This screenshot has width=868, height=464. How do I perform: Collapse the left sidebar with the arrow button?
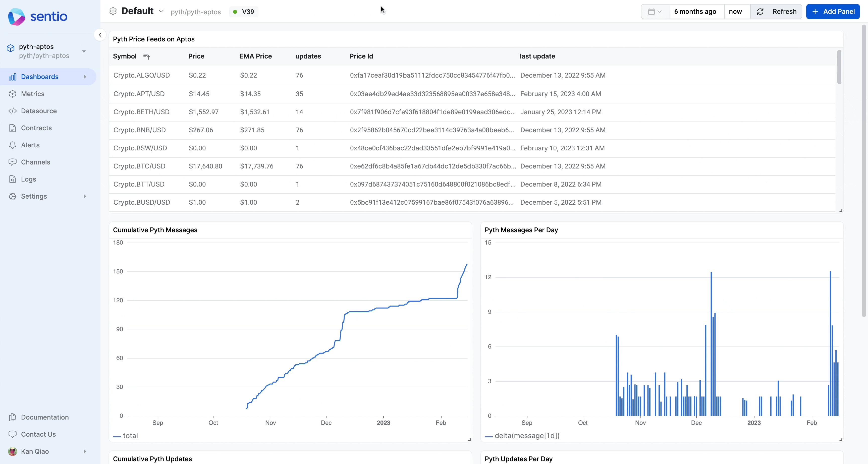100,35
